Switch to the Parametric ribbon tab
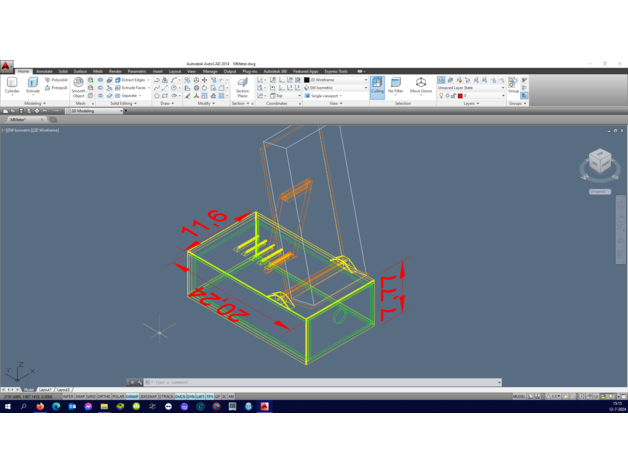Screen dimensions: 628x472 137,72
